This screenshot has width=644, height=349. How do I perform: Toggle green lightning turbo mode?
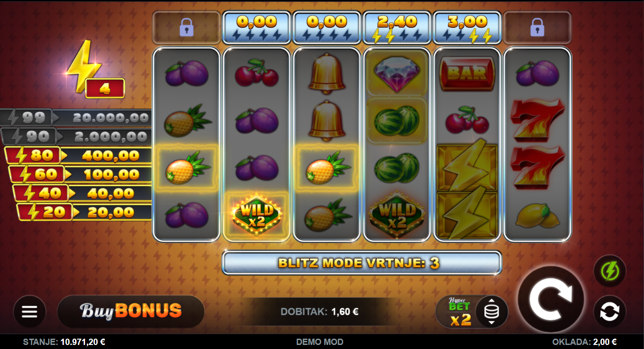(610, 271)
